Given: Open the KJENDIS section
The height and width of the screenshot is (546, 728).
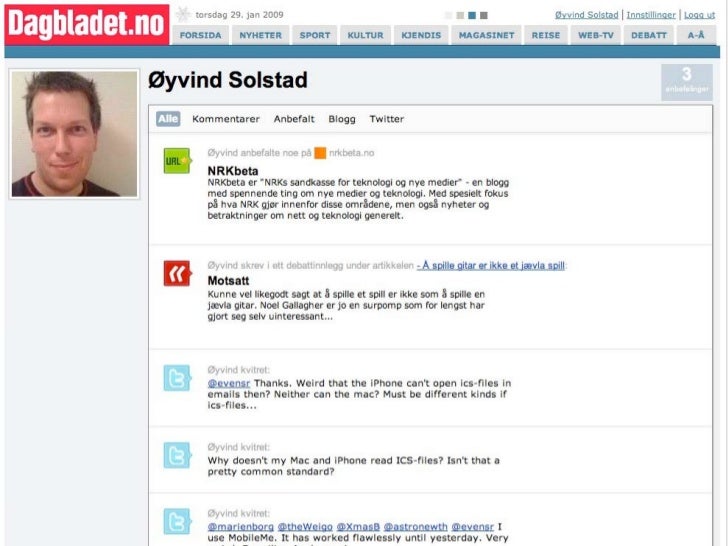Looking at the screenshot, I should coord(421,35).
